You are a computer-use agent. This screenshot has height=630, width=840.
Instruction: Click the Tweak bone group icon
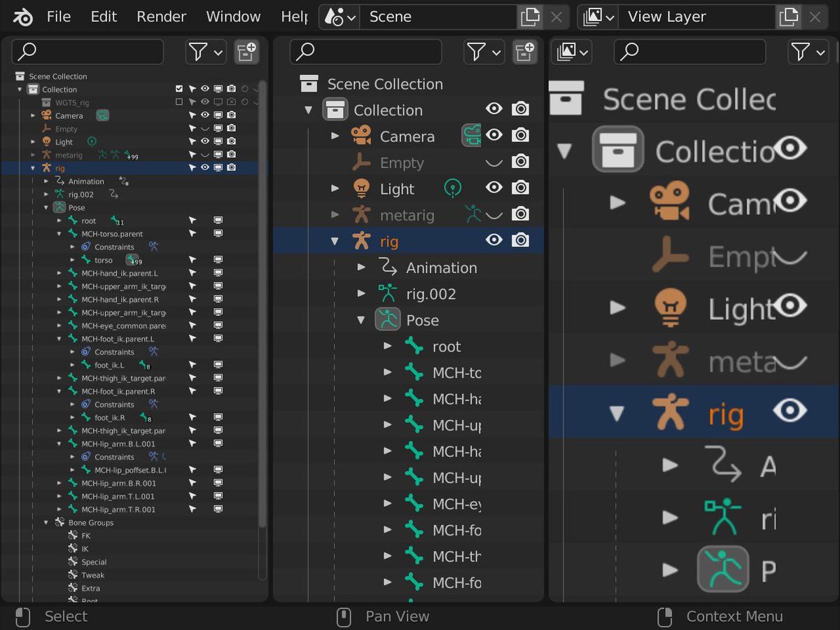tap(73, 575)
